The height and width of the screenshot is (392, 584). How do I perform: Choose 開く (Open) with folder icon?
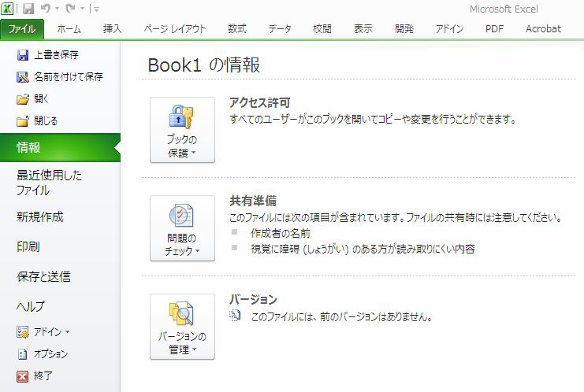[x=33, y=99]
